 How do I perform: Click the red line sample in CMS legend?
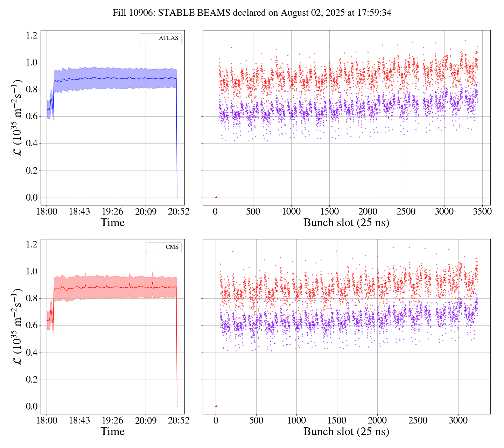[154, 247]
